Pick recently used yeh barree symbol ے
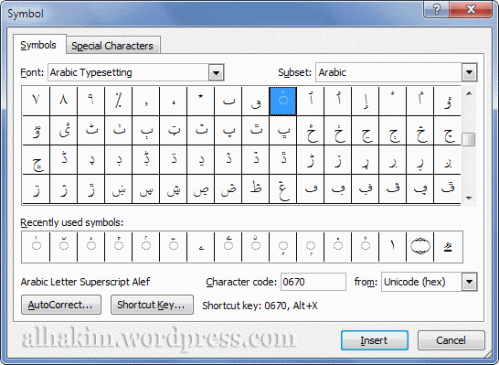 click(201, 247)
